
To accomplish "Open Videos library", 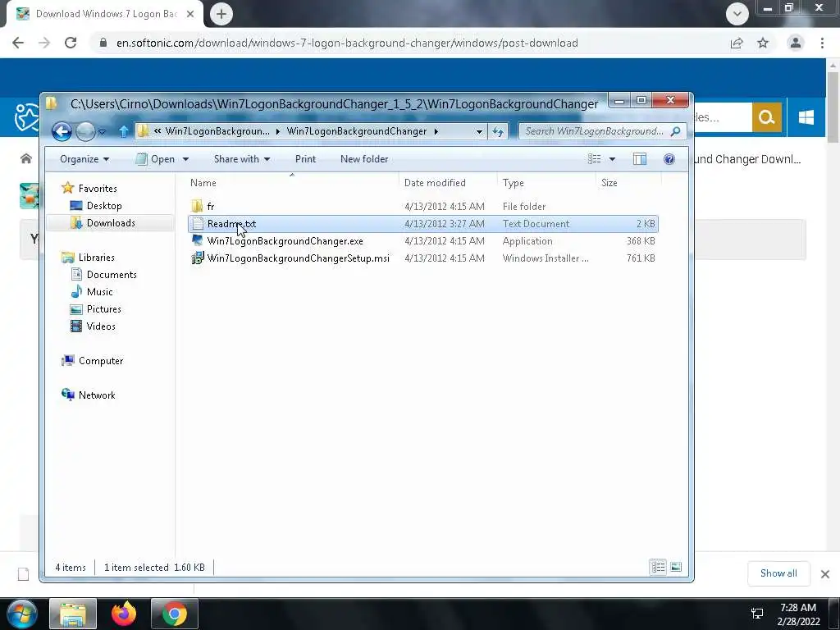I will coord(101,326).
